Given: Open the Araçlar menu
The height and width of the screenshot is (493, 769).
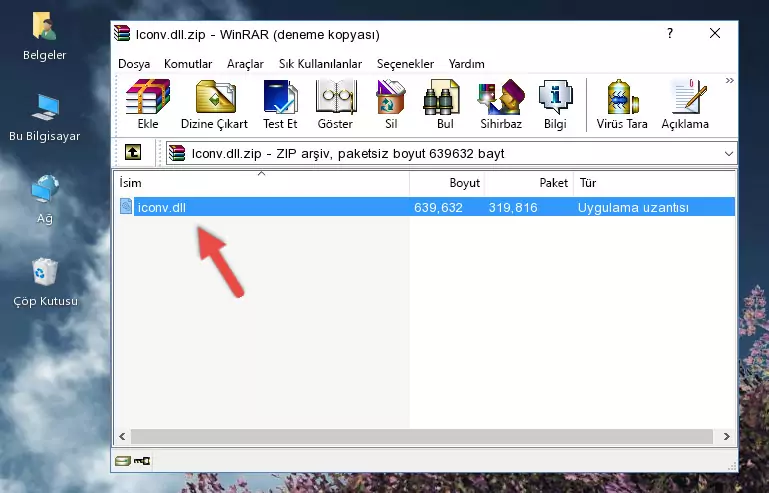Looking at the screenshot, I should pyautogui.click(x=245, y=64).
